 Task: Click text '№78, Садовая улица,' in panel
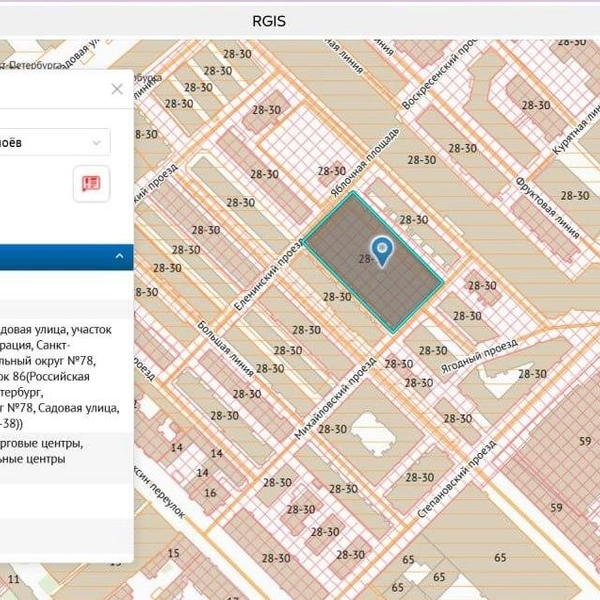63,408
